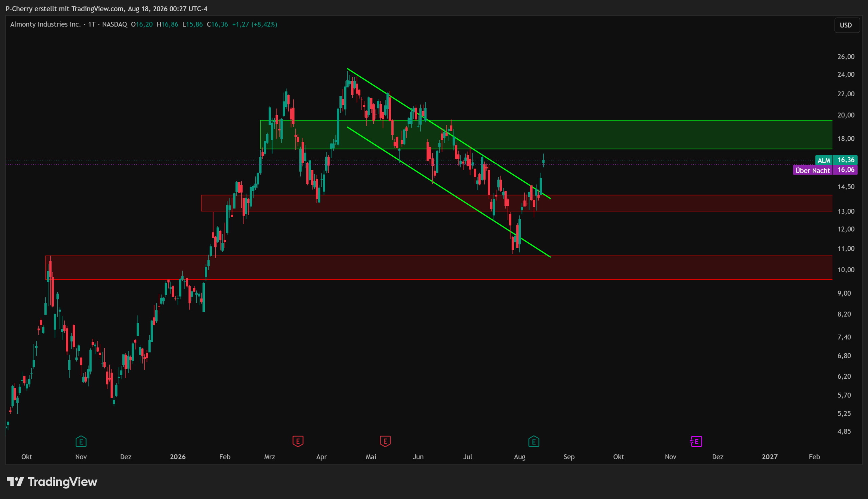Click the Apr time axis label

pos(321,457)
